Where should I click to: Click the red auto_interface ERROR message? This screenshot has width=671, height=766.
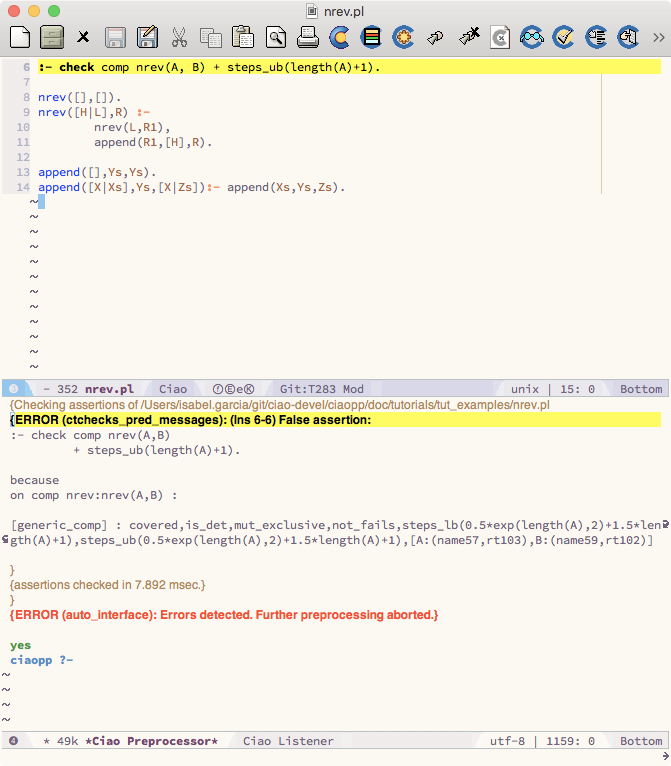click(224, 614)
